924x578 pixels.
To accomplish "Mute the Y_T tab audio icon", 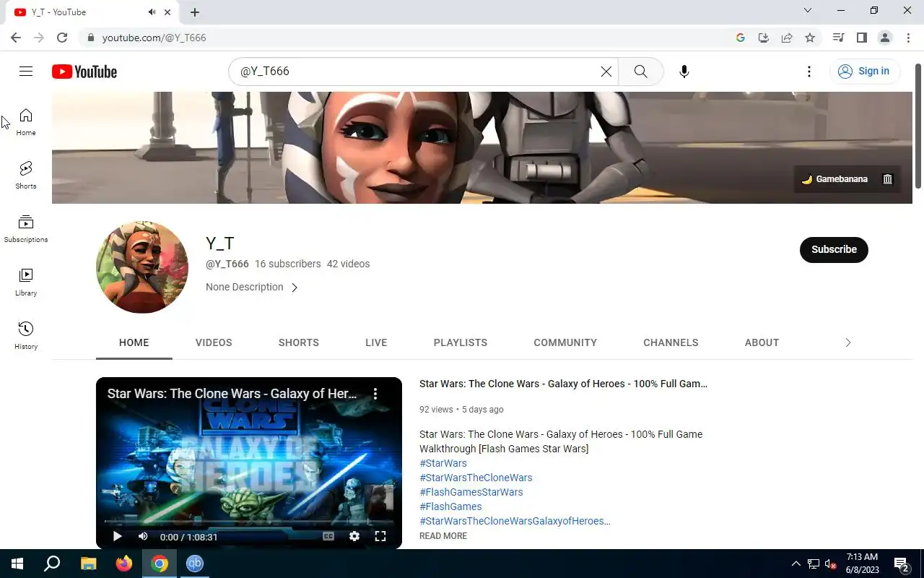I will [152, 12].
